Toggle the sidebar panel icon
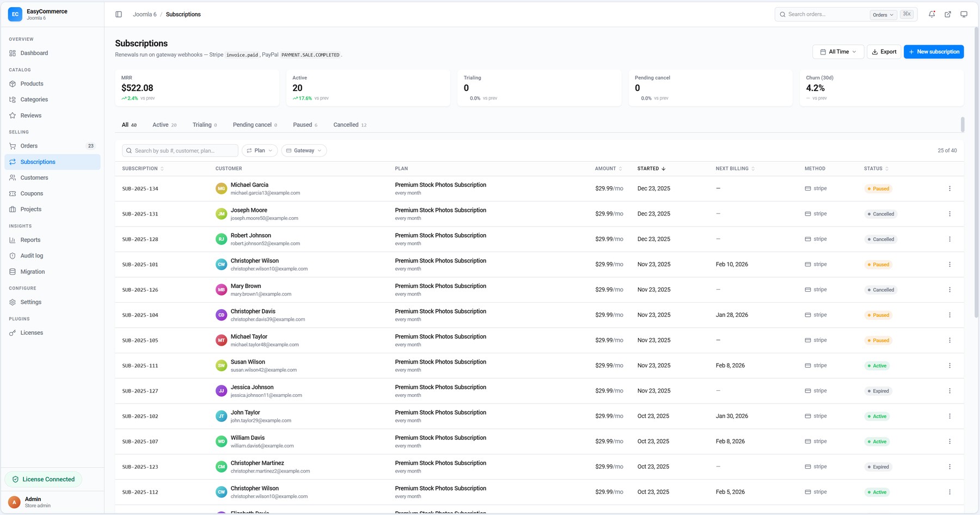The height and width of the screenshot is (515, 980). click(119, 14)
